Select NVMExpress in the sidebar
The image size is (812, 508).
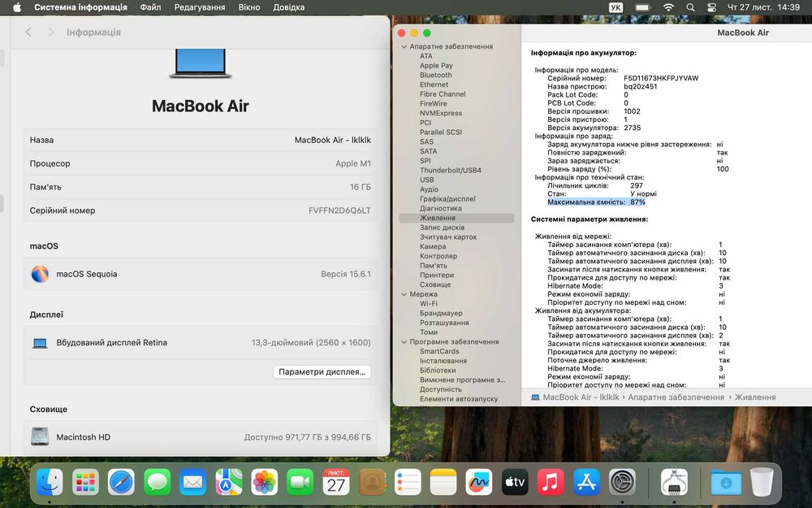[441, 113]
